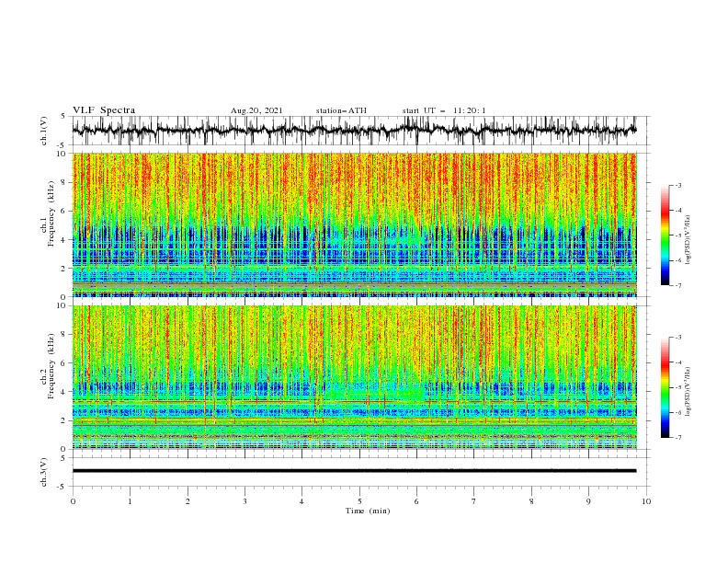Viewport: 728px width, 563px height.
Task: Click the '-7' label on ch.2 colorbar
Action: pos(678,437)
